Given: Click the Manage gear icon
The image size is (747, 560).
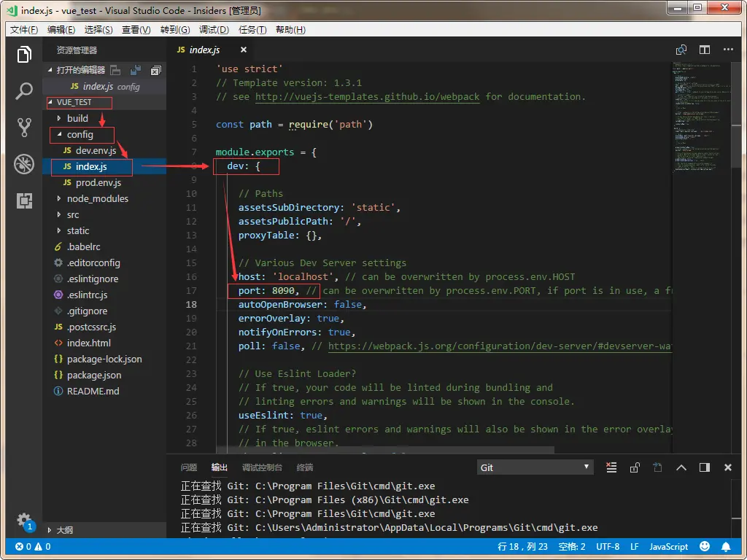Looking at the screenshot, I should point(24,519).
